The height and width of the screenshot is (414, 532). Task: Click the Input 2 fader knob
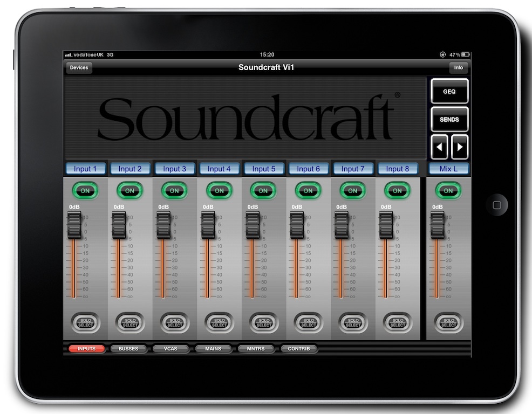[x=119, y=225]
